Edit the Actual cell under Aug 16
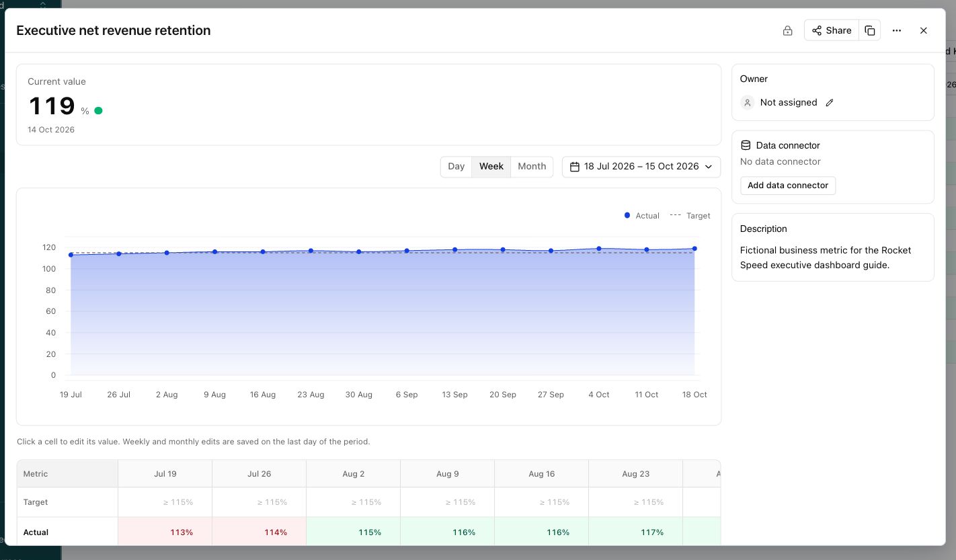The image size is (956, 560). (542, 532)
